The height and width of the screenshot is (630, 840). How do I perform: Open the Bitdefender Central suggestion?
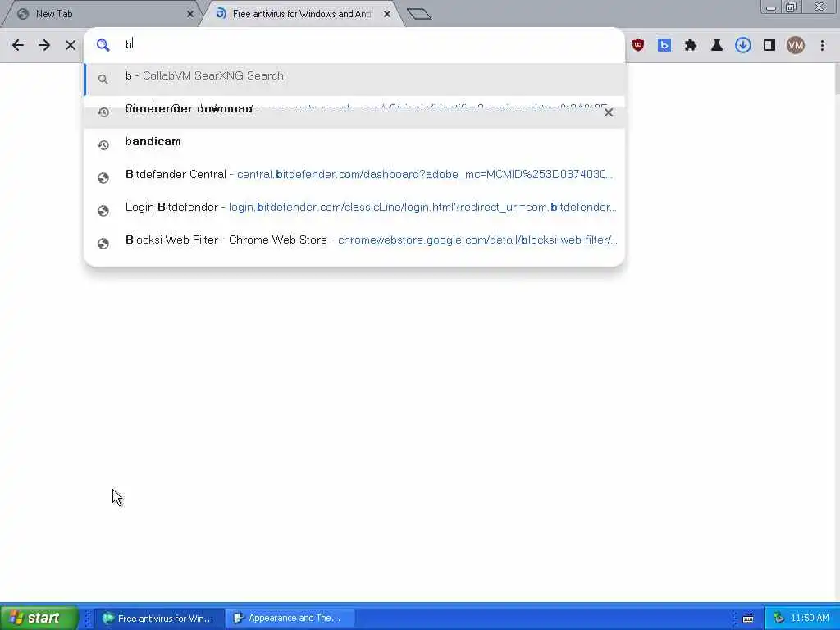tap(354, 177)
